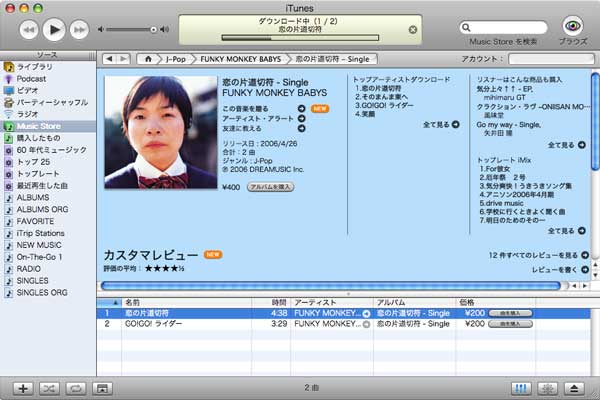Open the J-Pop breadcrumb
The height and width of the screenshot is (400, 600).
(x=176, y=59)
